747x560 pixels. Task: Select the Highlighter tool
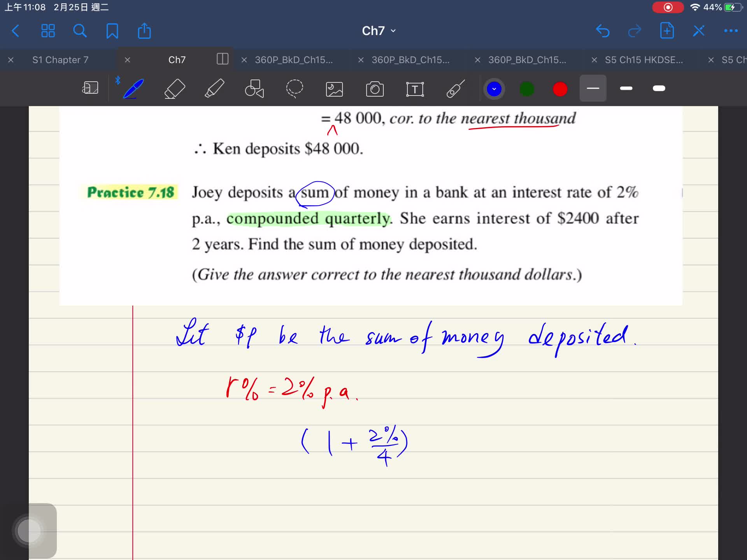pos(214,89)
